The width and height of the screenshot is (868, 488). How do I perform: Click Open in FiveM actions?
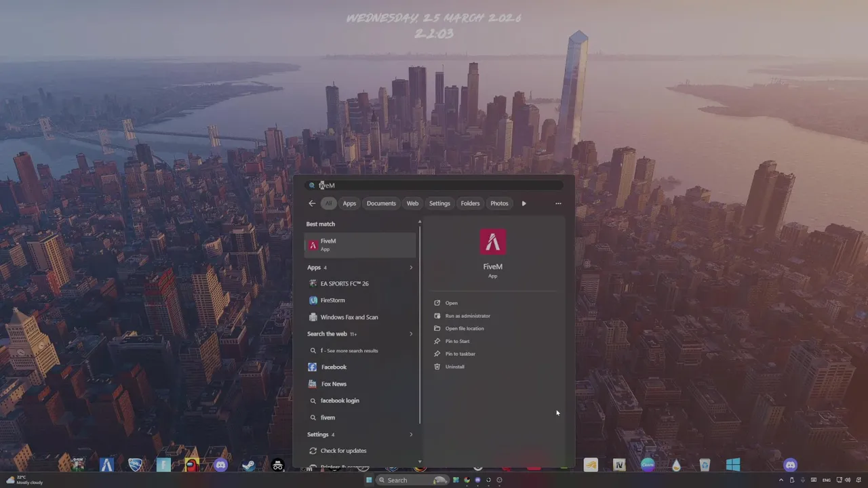point(446,303)
